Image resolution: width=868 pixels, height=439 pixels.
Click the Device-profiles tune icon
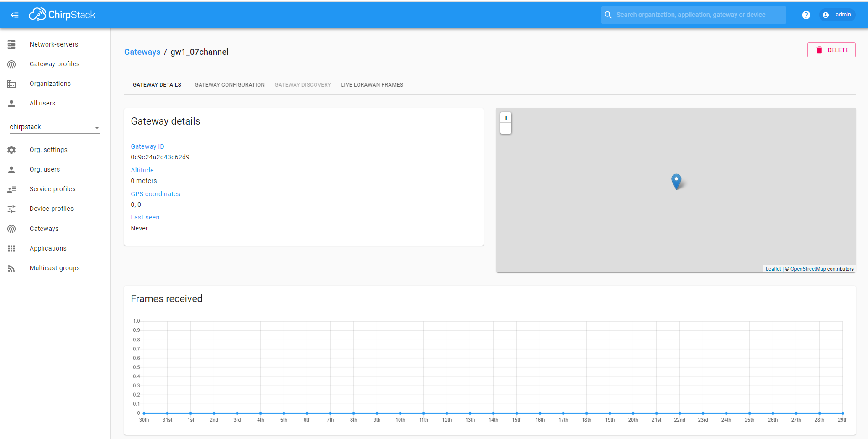[11, 209]
